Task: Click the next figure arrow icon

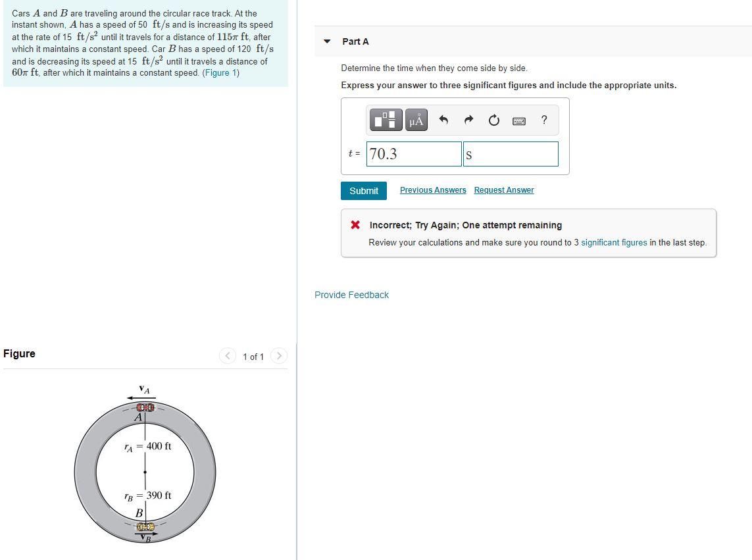Action: click(x=279, y=355)
